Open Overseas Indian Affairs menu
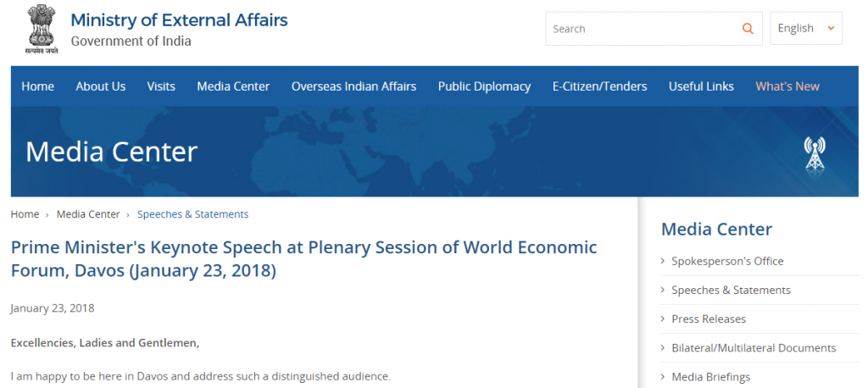This screenshot has height=388, width=868. tap(353, 86)
